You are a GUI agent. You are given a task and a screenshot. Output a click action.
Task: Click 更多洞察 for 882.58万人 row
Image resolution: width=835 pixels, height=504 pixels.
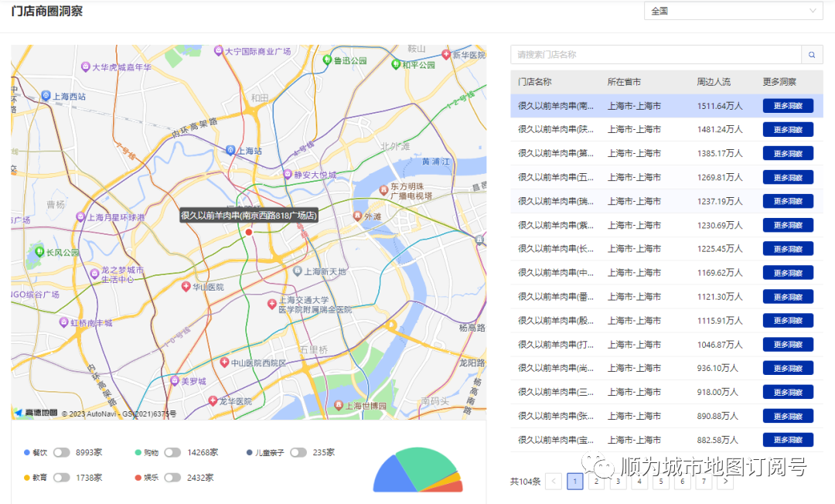click(788, 440)
